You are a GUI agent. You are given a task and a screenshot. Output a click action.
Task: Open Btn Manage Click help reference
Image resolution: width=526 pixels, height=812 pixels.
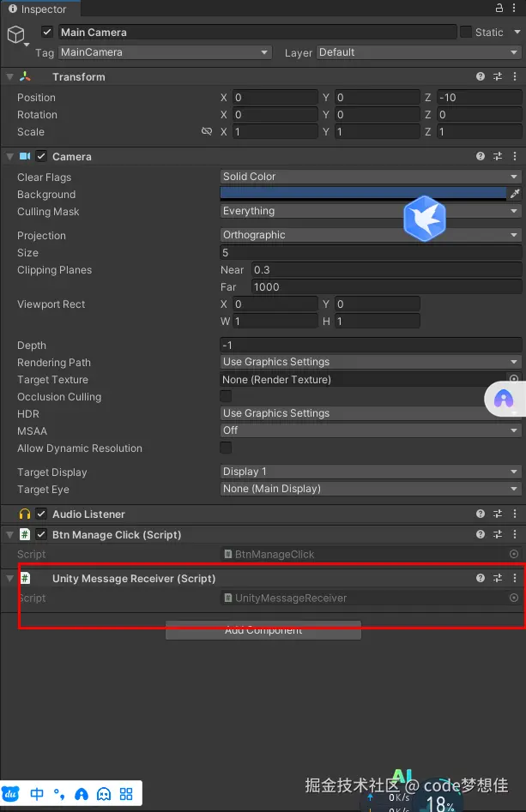point(481,534)
